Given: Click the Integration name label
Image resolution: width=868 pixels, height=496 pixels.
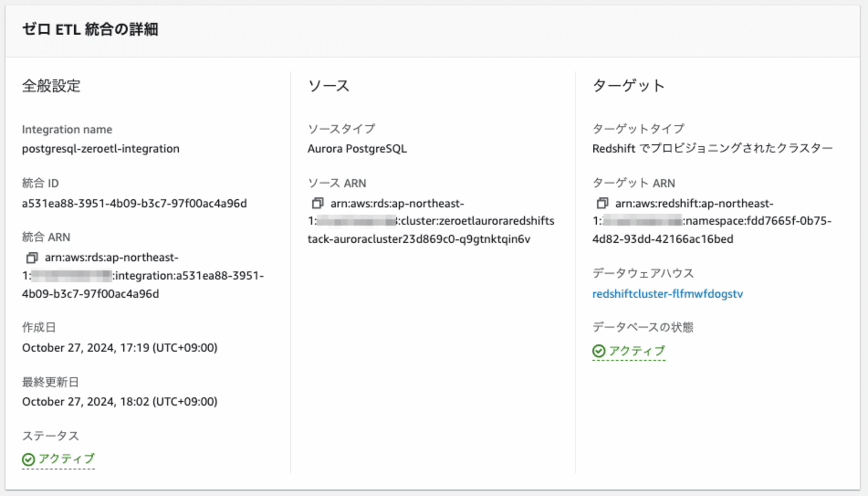Looking at the screenshot, I should pos(67,129).
